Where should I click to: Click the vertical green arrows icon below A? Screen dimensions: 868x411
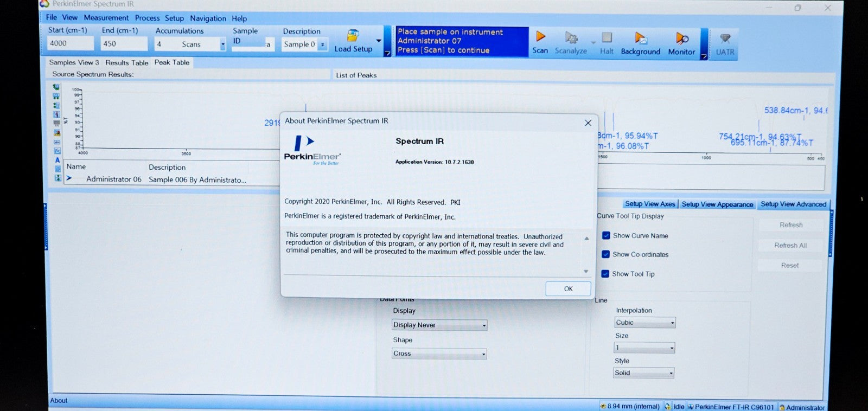click(57, 178)
